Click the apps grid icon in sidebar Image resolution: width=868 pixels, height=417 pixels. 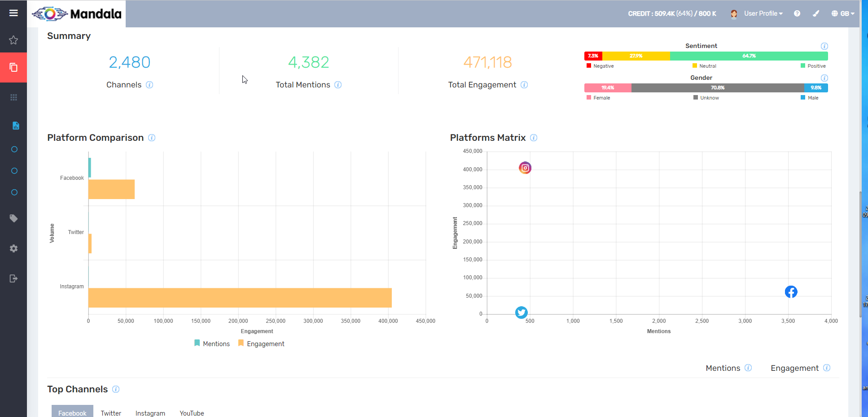[13, 97]
